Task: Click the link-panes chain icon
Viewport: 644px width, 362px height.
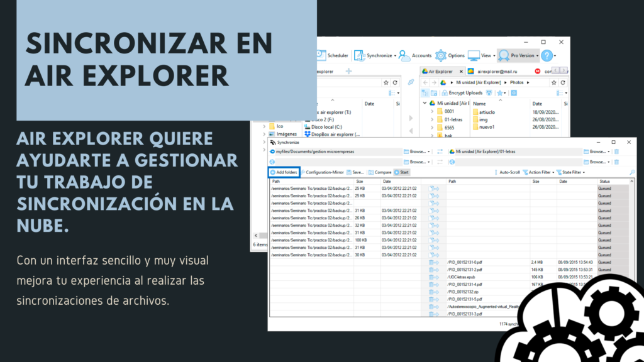Action: coord(411,82)
